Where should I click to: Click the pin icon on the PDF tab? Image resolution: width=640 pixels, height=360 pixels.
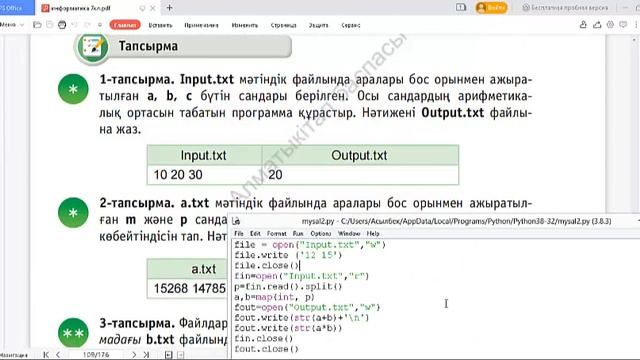[x=142, y=8]
